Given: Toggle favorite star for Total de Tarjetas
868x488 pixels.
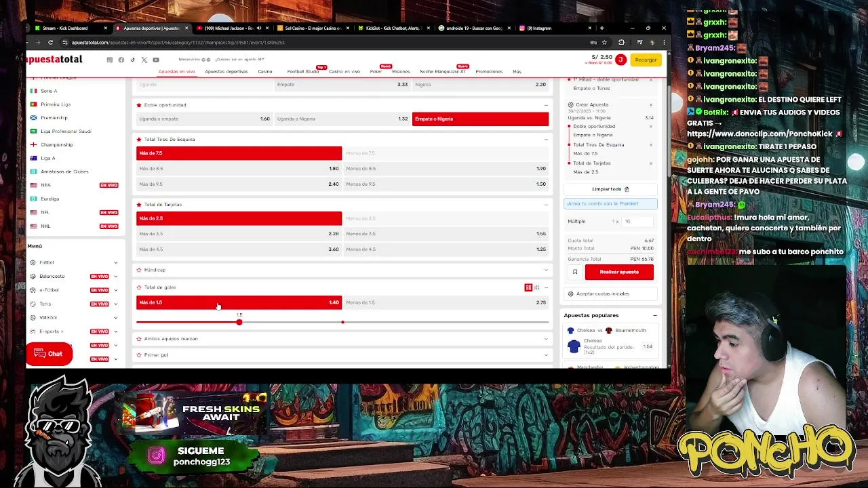Looking at the screenshot, I should coord(139,204).
